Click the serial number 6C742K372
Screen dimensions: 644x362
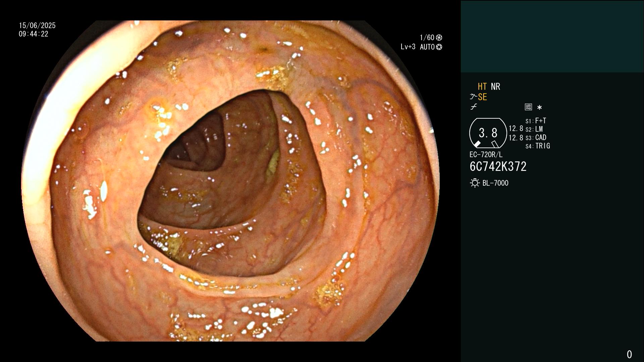click(x=498, y=167)
